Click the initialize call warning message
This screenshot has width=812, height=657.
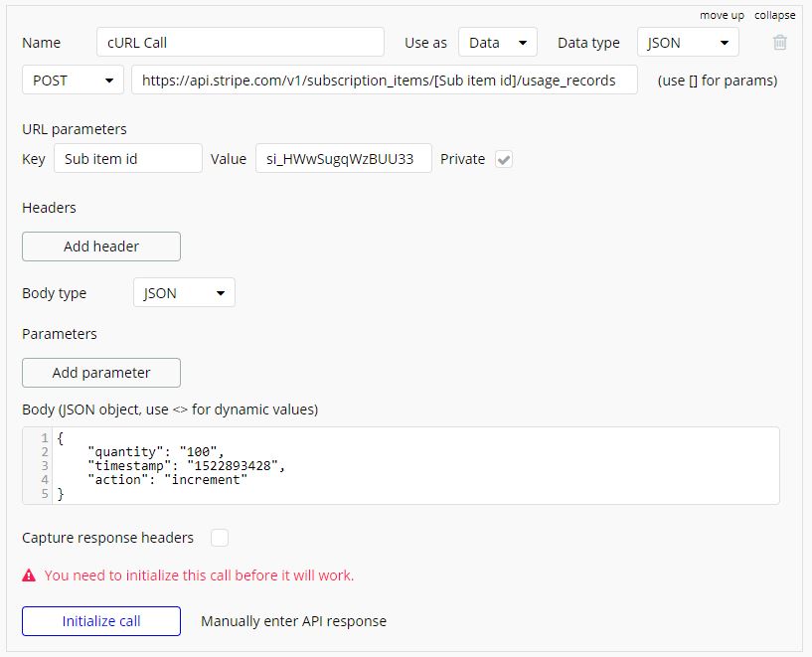coord(200,575)
